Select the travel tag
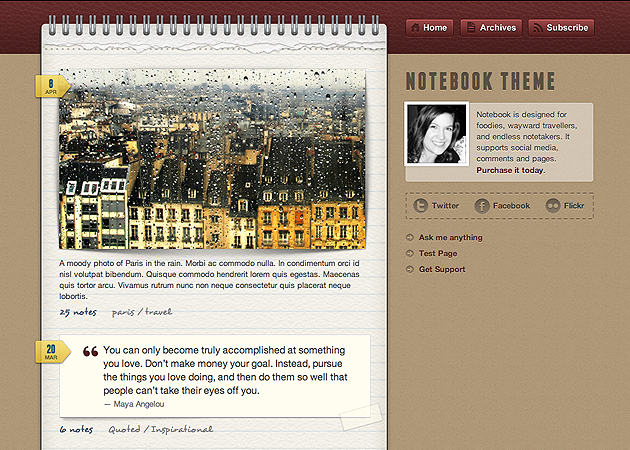The width and height of the screenshot is (630, 450). pyautogui.click(x=158, y=312)
